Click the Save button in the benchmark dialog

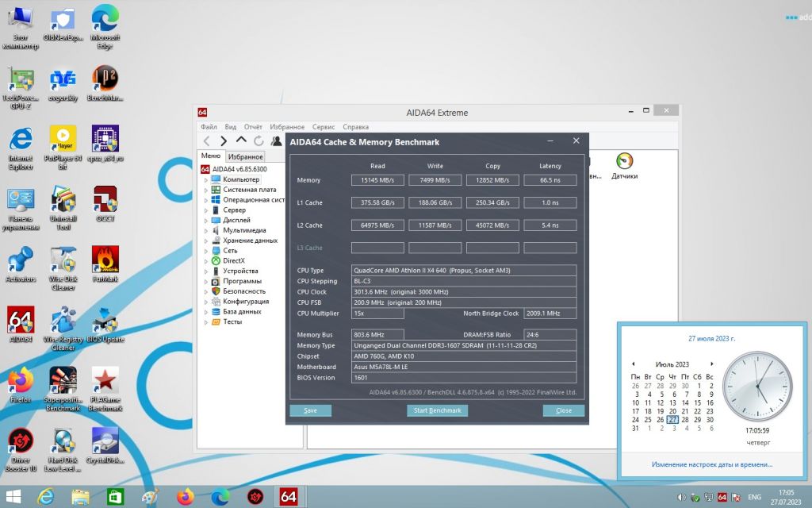(x=310, y=410)
